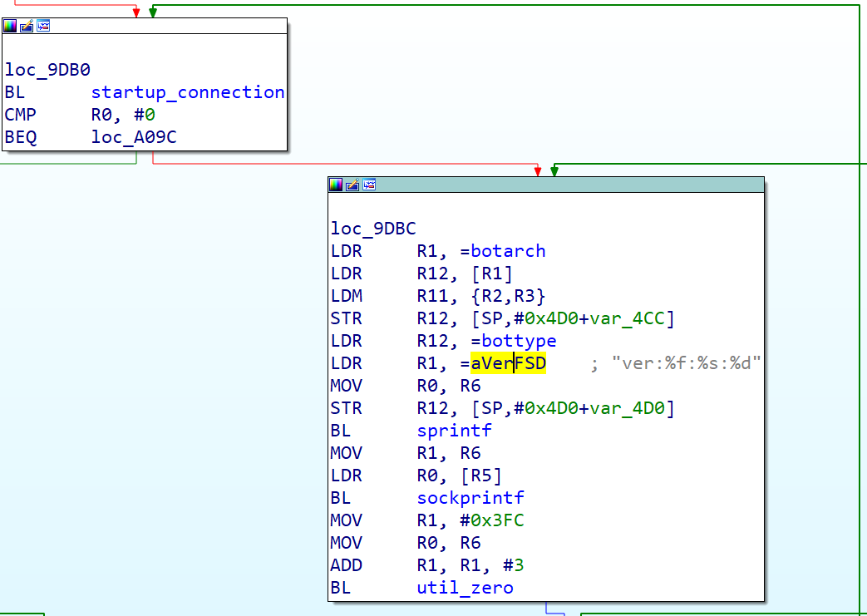Click STR mnemonic on the var_4D0 line

click(346, 408)
